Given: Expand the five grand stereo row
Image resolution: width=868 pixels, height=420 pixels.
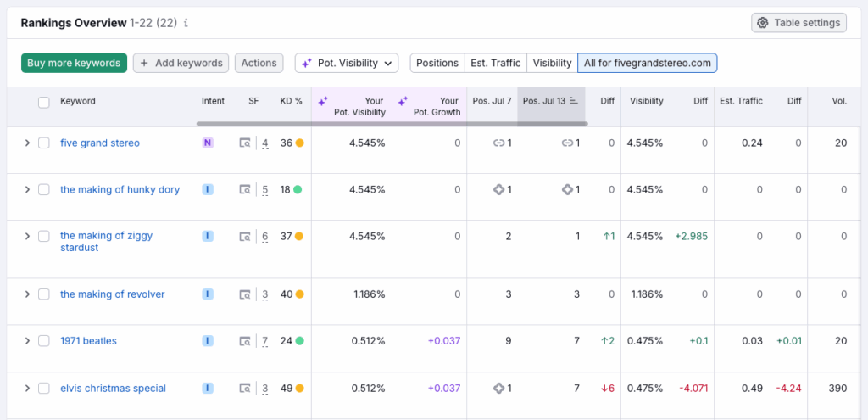Looking at the screenshot, I should (x=26, y=143).
